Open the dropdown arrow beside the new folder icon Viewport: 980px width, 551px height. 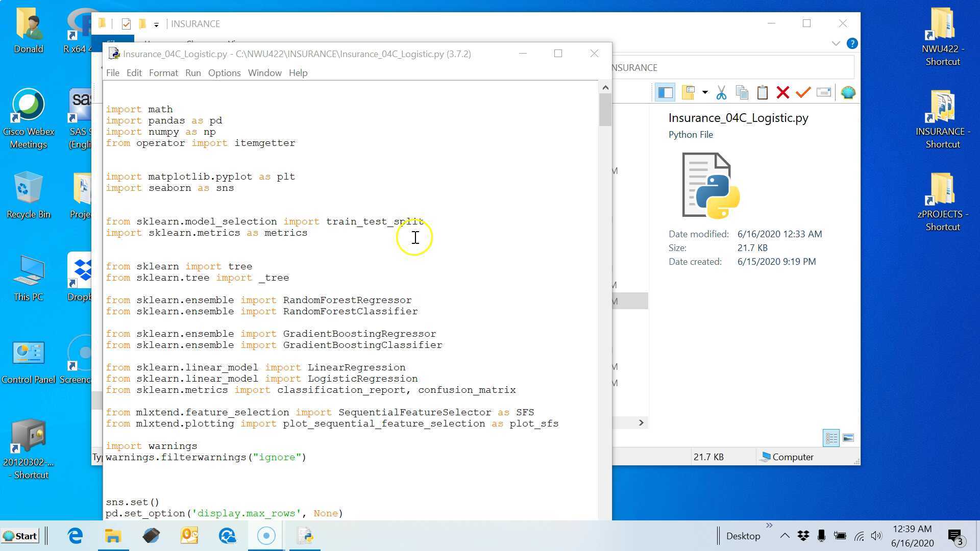705,92
